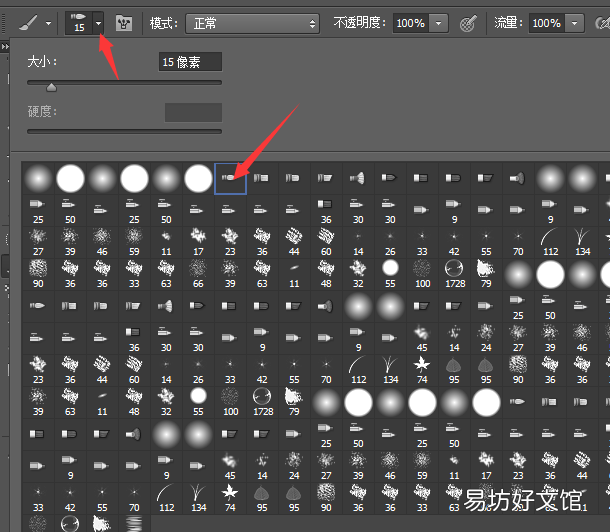This screenshot has width=610, height=532.
Task: Toggle pressure-for-opacity tablet icon
Action: tap(468, 23)
